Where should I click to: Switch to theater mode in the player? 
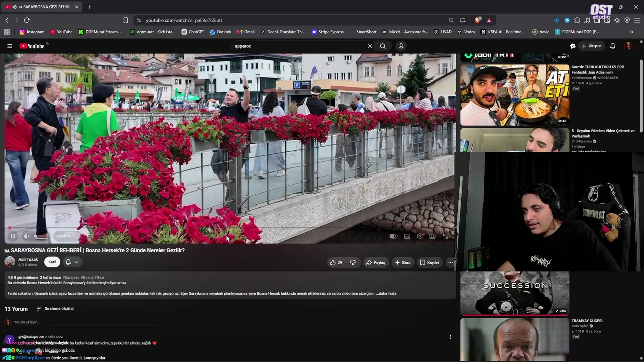432,236
